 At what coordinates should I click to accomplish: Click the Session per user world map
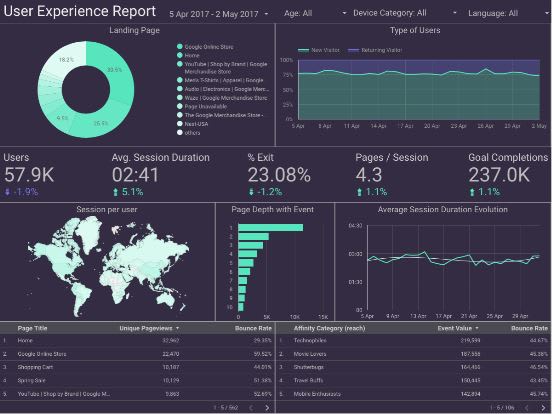click(x=107, y=266)
